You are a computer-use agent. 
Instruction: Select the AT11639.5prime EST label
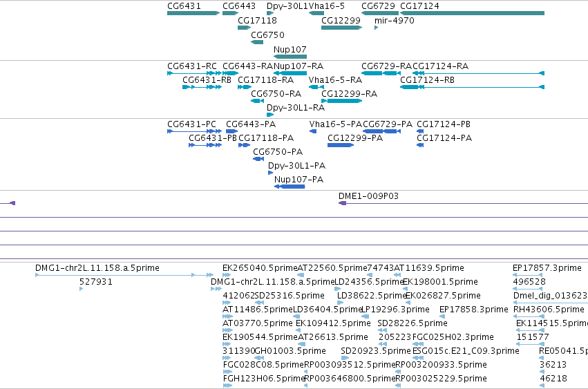[429, 268]
